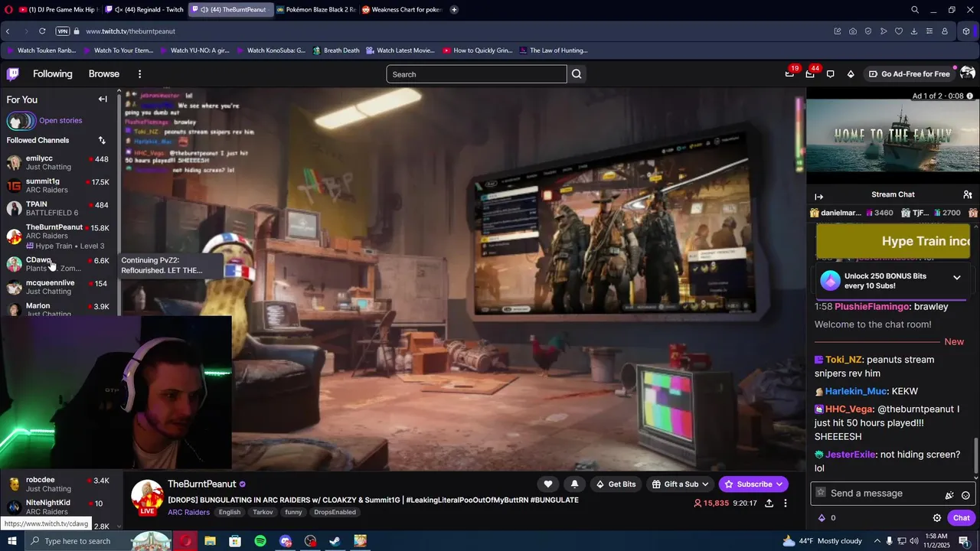980x551 pixels.
Task: Open the chat celebration power-ups icon
Action: (x=949, y=495)
